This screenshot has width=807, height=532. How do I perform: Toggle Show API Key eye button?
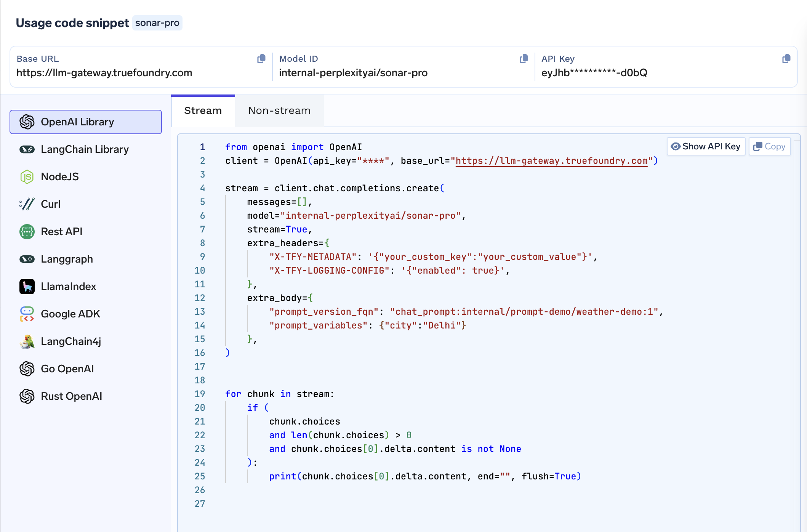(706, 146)
